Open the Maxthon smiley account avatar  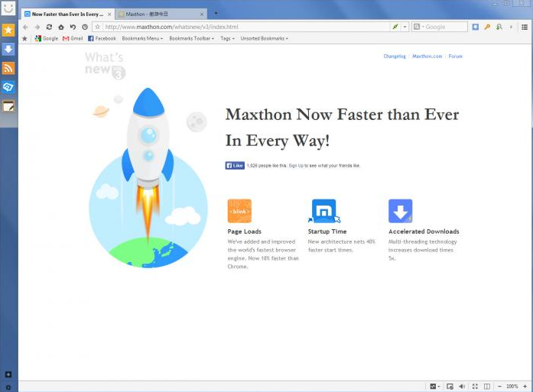coord(8,8)
